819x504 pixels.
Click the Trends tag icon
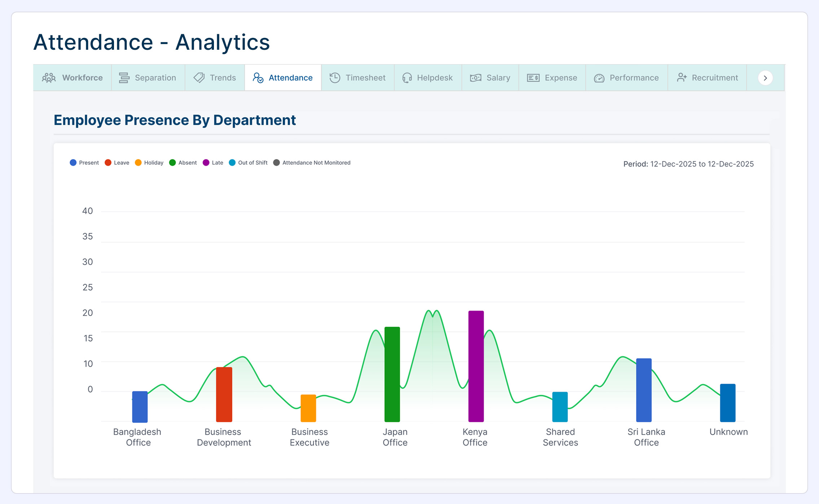tap(199, 78)
